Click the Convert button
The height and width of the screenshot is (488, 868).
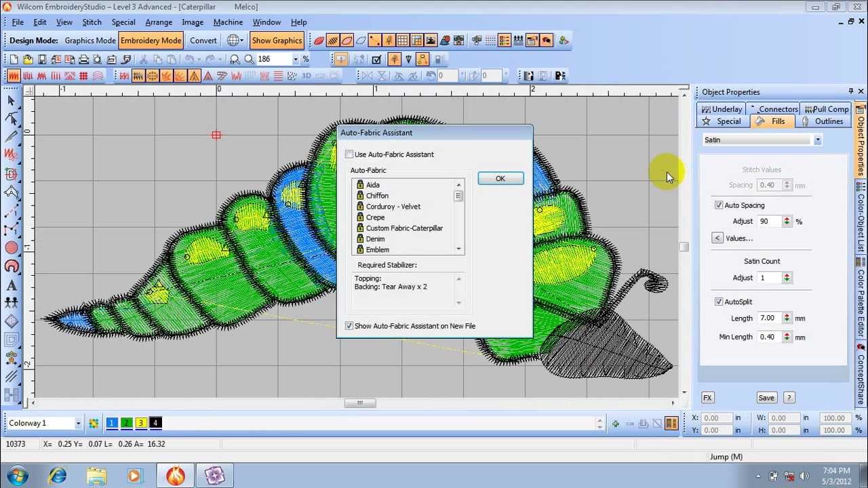(203, 41)
